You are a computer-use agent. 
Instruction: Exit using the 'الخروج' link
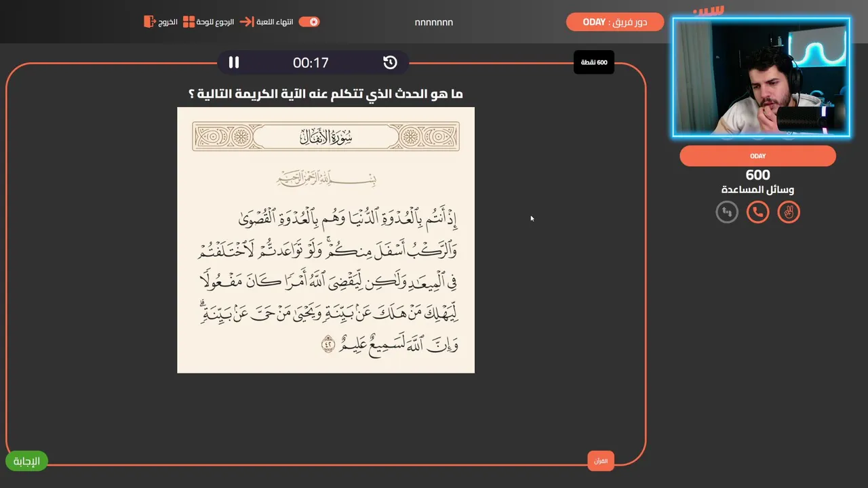(x=168, y=22)
